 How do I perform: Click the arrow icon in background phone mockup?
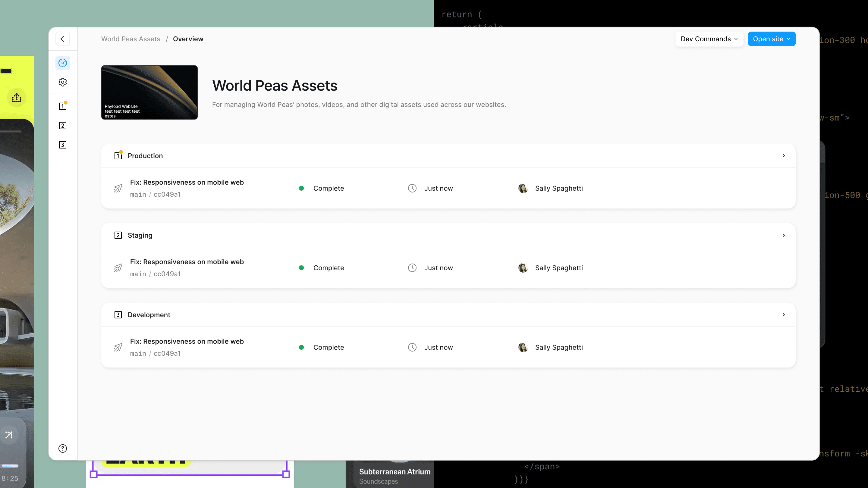pos(9,435)
